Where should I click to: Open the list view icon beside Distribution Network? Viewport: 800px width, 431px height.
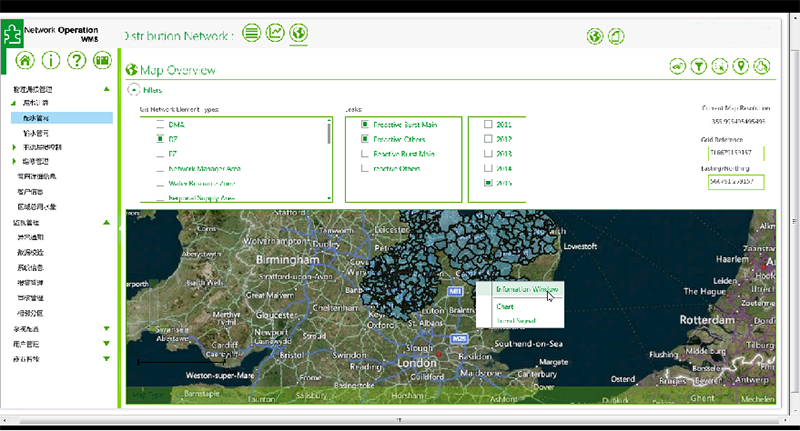tap(251, 34)
